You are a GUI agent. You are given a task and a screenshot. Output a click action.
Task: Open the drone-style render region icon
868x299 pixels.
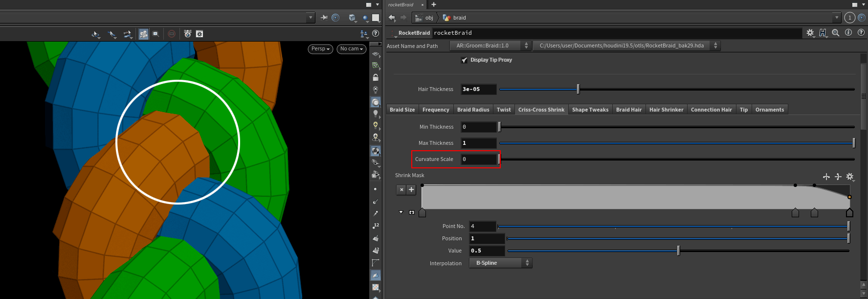pos(188,34)
